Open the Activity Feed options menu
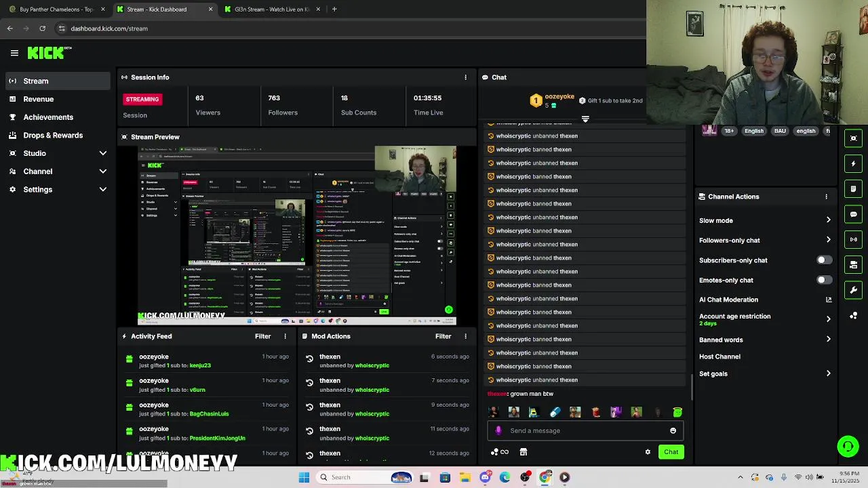This screenshot has width=868, height=488. tap(285, 336)
